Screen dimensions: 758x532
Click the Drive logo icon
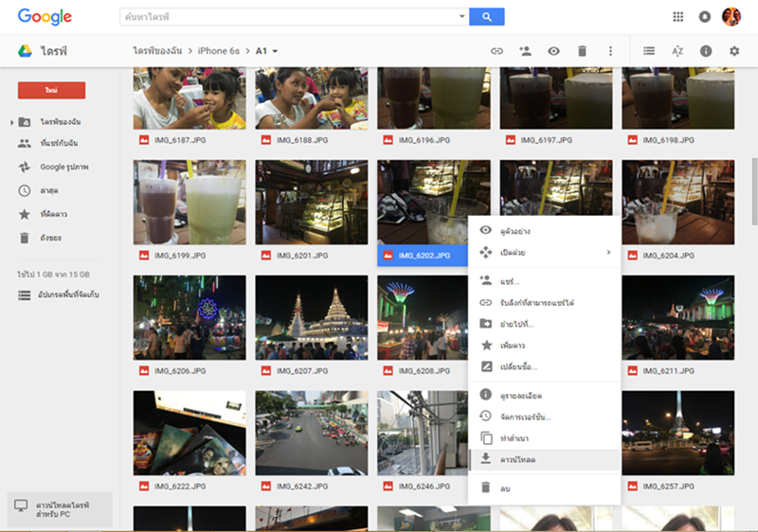pos(26,51)
